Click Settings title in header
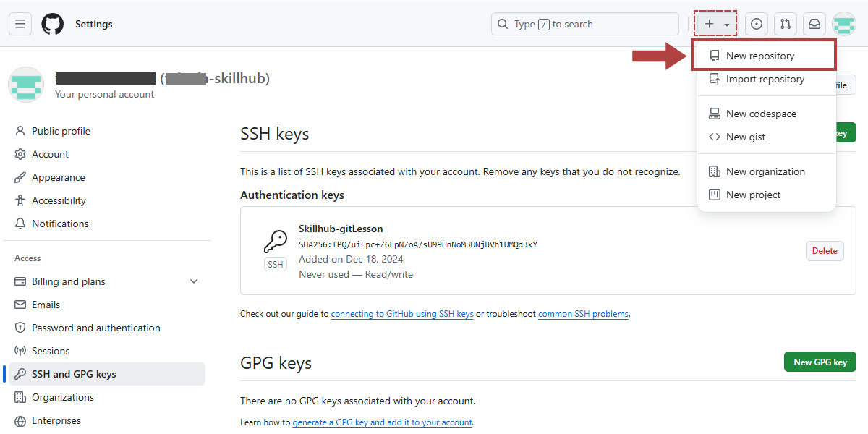Viewport: 868px width, 434px height. (94, 24)
